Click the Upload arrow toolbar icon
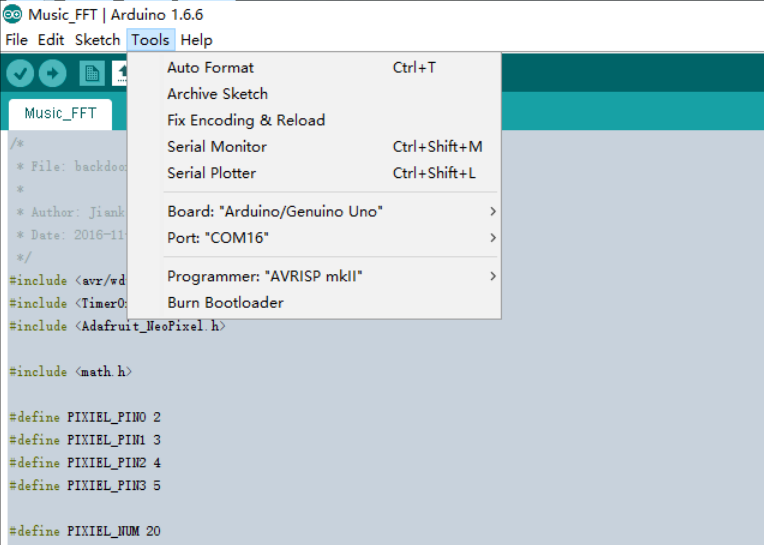 (53, 74)
